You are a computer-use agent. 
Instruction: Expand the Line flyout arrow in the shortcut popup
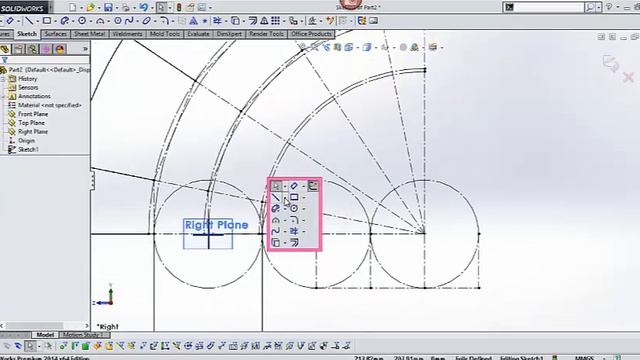(x=285, y=198)
